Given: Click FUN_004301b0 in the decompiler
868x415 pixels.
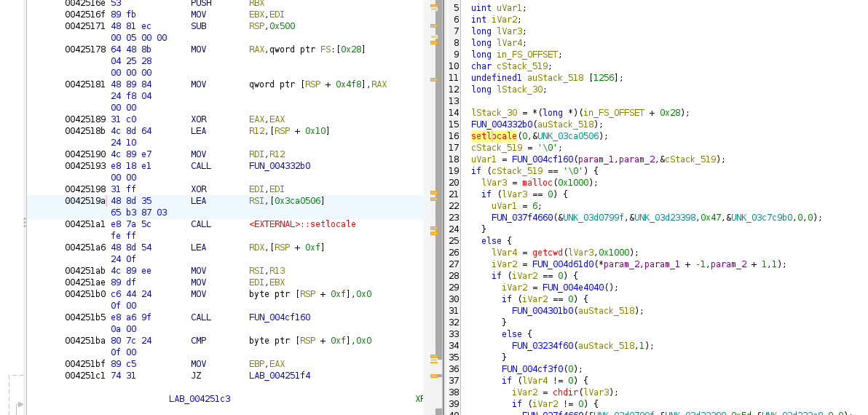Looking at the screenshot, I should [542, 310].
